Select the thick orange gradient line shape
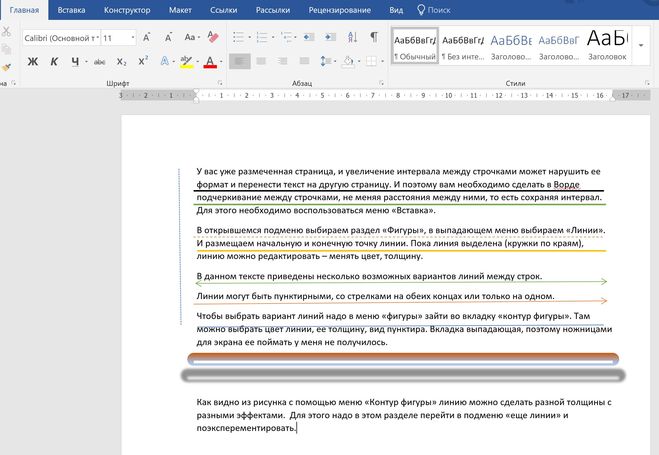The height and width of the screenshot is (455, 659). [403, 358]
